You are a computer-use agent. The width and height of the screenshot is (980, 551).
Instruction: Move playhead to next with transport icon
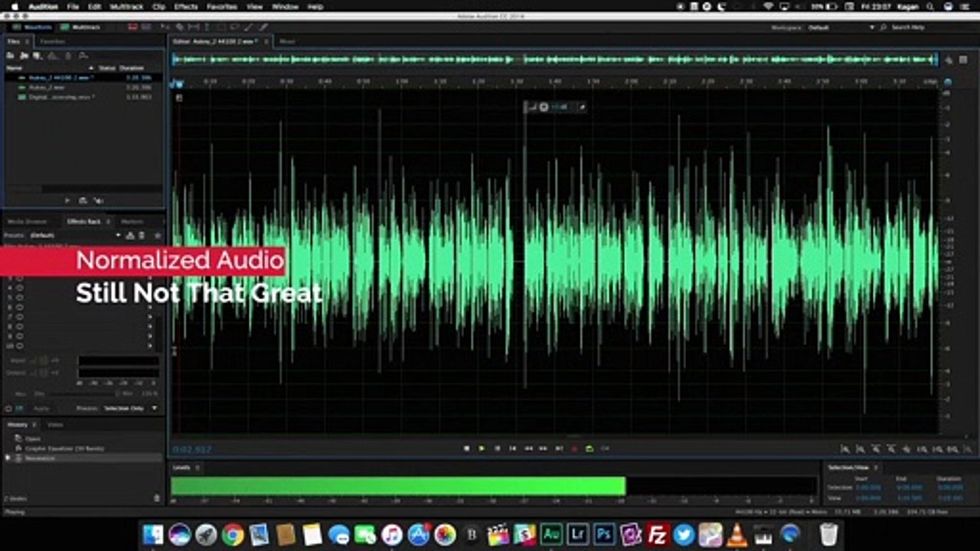tap(559, 448)
